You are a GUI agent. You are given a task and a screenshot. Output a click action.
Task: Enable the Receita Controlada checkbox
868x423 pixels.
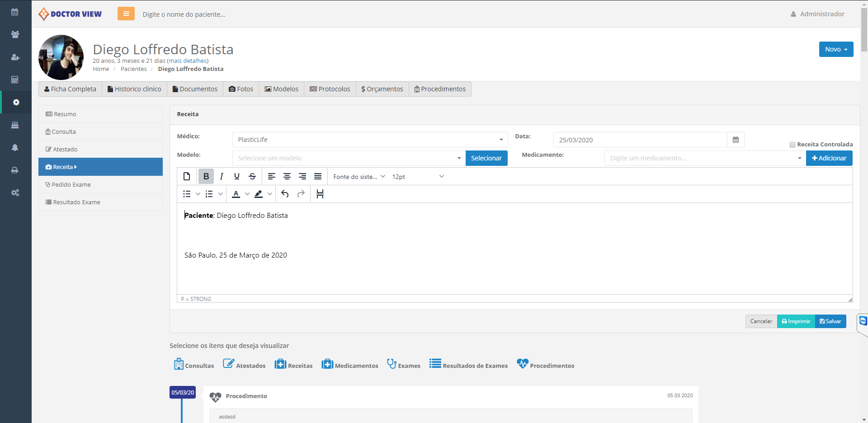point(793,145)
